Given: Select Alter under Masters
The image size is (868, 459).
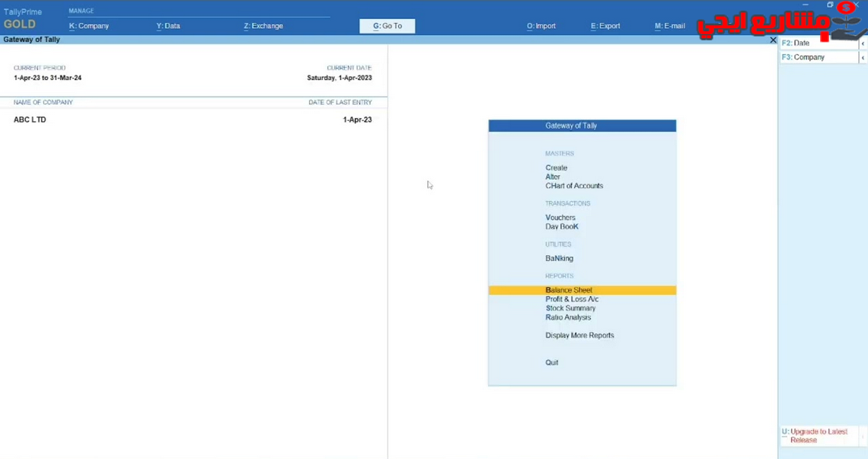Looking at the screenshot, I should point(553,177).
